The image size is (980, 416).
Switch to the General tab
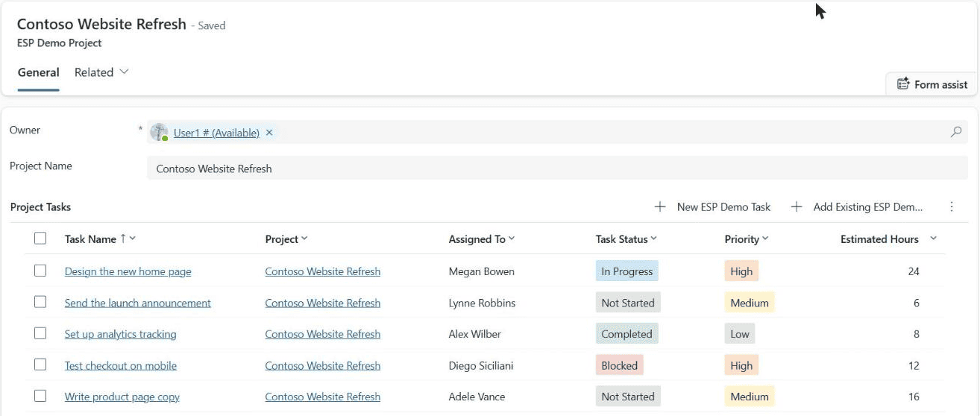pyautogui.click(x=39, y=72)
